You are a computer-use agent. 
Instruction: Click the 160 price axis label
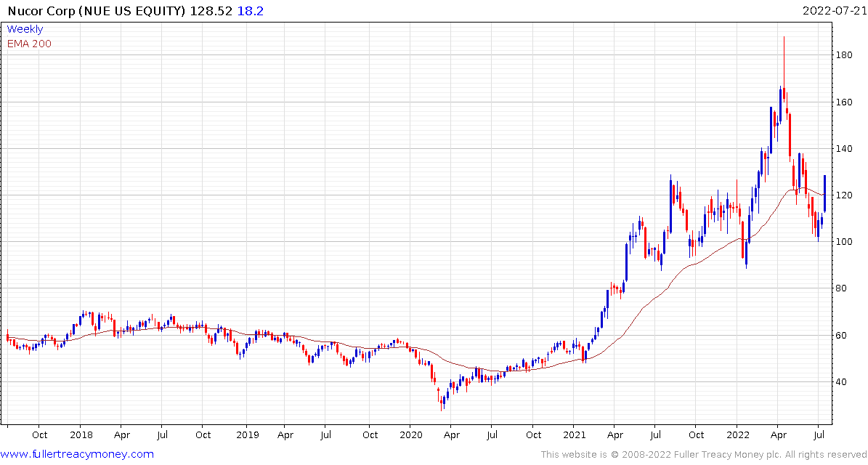(x=844, y=102)
